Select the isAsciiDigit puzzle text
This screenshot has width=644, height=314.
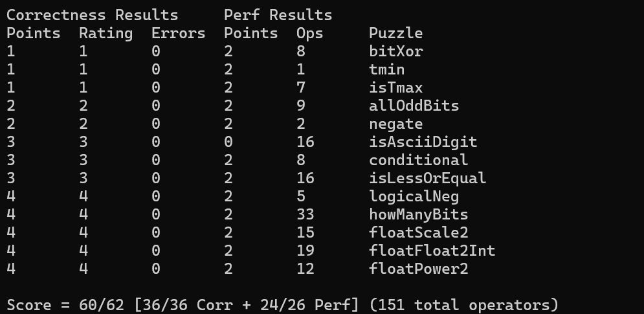[423, 142]
